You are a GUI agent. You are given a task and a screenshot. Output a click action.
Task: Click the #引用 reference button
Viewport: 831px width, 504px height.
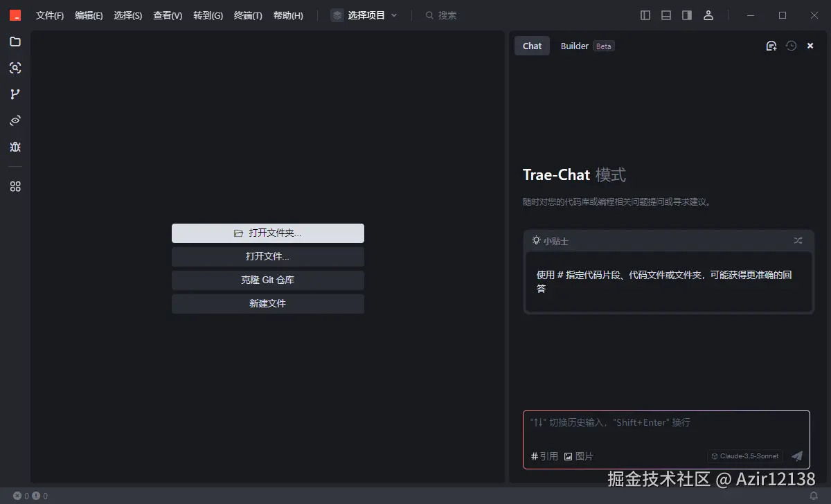544,456
